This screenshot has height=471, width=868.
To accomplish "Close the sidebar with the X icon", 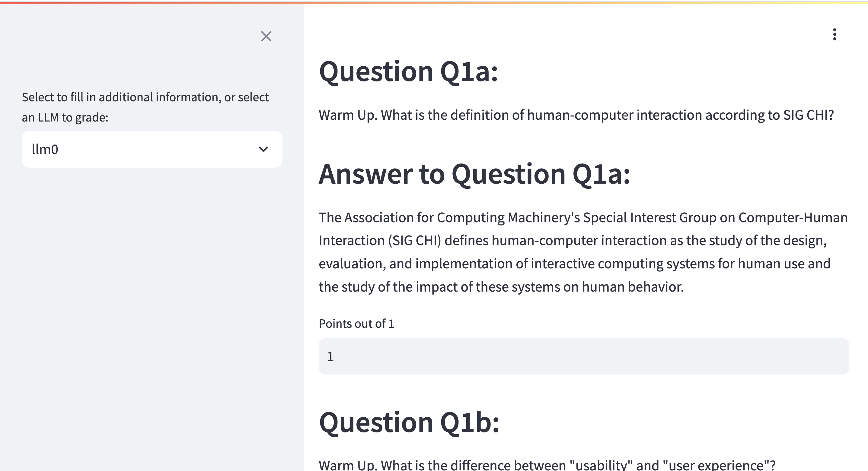I will click(x=266, y=36).
